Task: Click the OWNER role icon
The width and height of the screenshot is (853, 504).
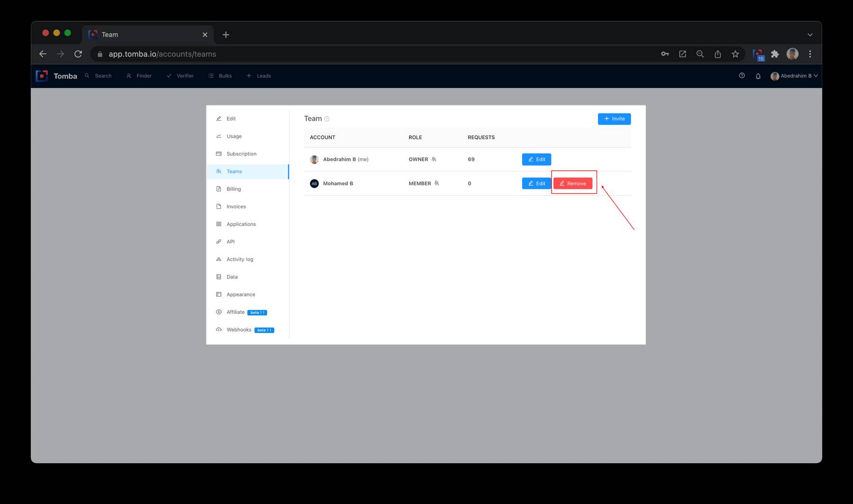Action: tap(434, 160)
